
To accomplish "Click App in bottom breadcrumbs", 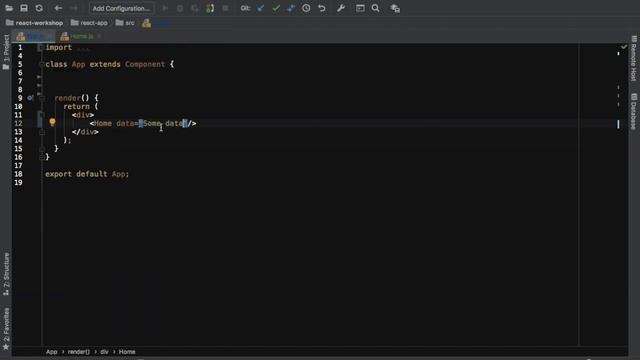I will click(x=52, y=352).
